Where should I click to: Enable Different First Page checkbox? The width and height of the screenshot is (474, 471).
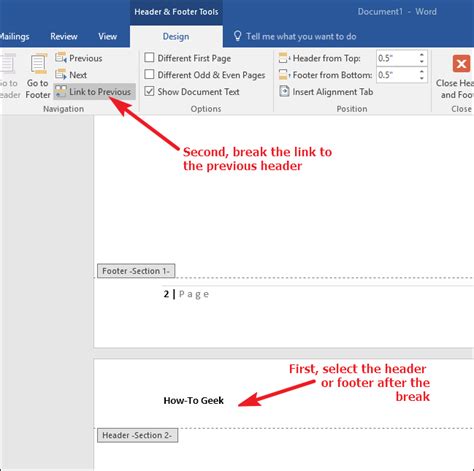coord(149,58)
